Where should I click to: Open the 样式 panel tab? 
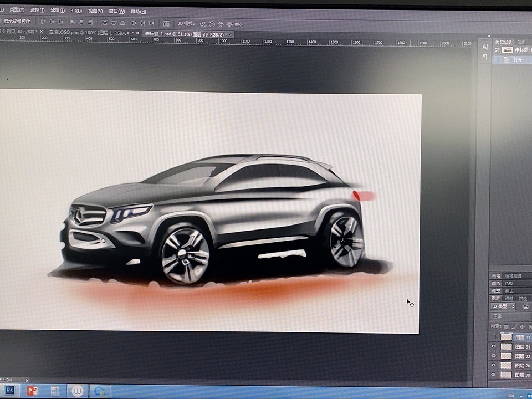pyautogui.click(x=509, y=291)
